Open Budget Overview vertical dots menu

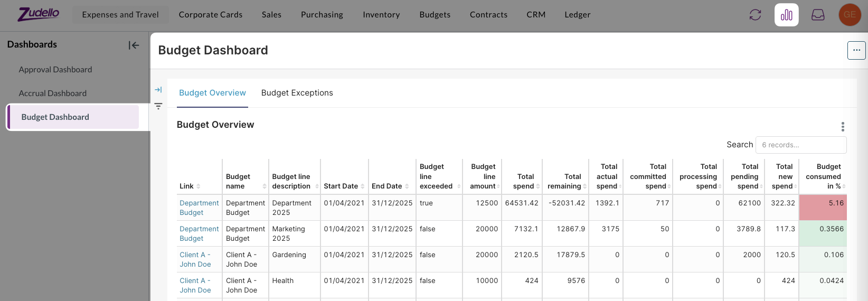843,127
